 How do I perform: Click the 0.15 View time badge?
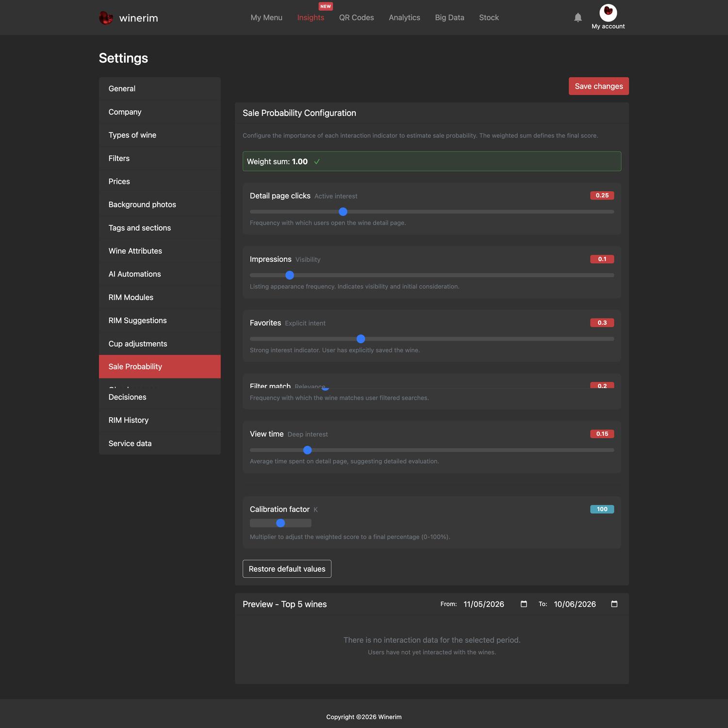tap(602, 434)
